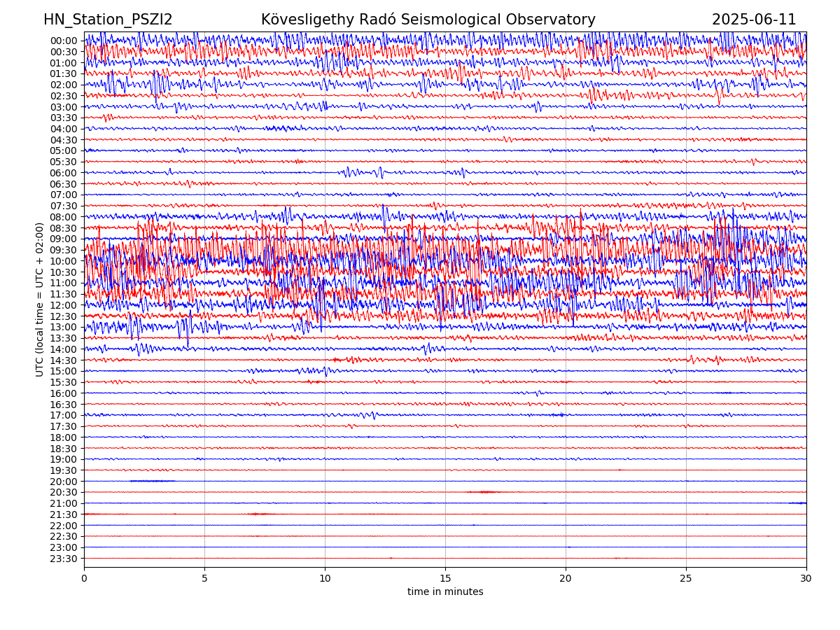Select the 09:30 row tick label

[63, 250]
